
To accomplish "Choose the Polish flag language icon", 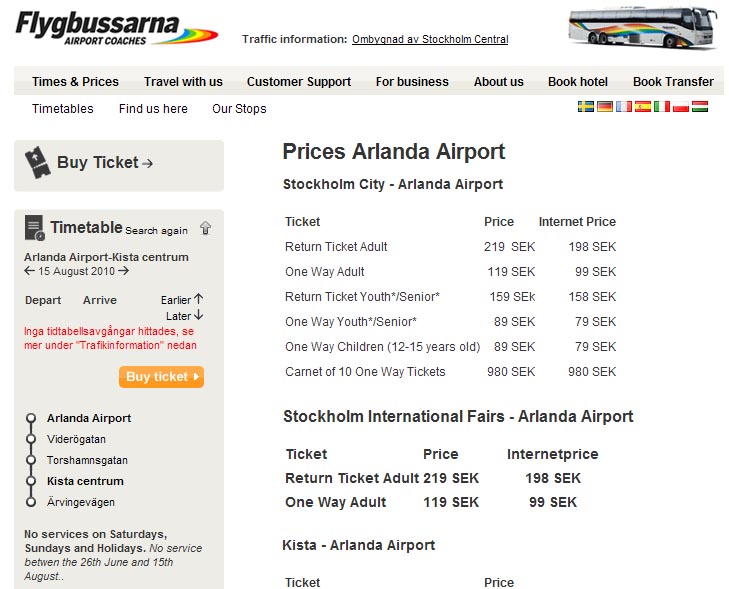I will coord(681,106).
